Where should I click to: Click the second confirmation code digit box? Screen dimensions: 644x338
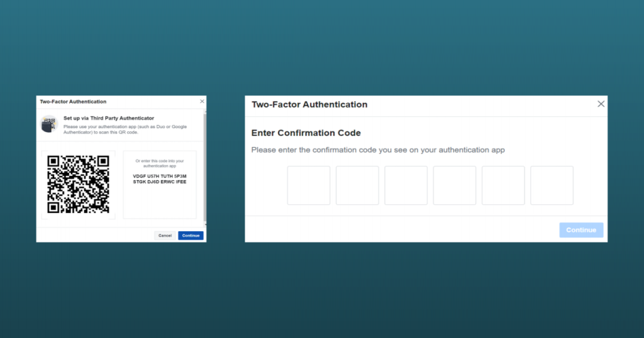click(x=357, y=185)
